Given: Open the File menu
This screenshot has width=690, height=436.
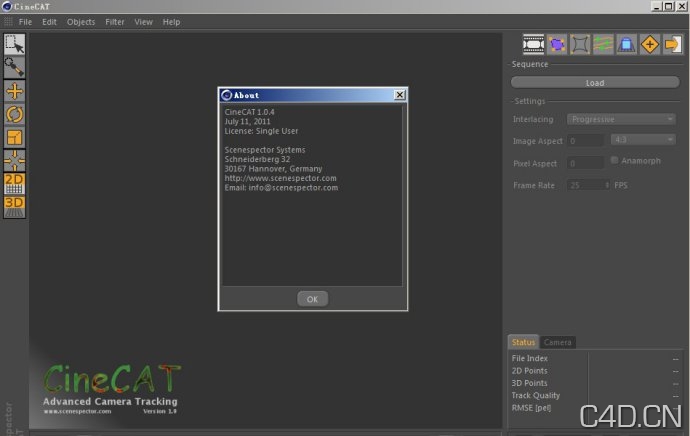Looking at the screenshot, I should pyautogui.click(x=25, y=22).
